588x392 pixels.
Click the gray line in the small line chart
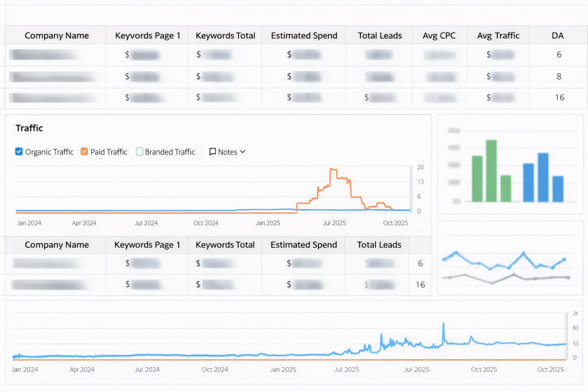492,283
